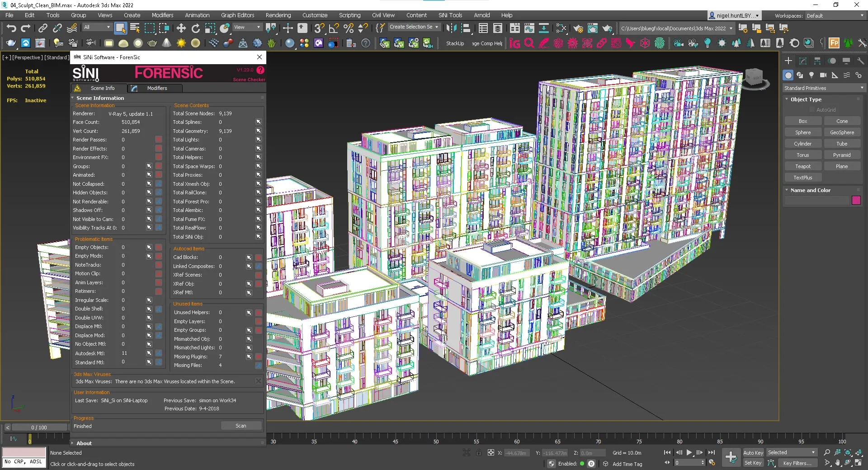
Task: Click the Scan button
Action: tap(241, 426)
